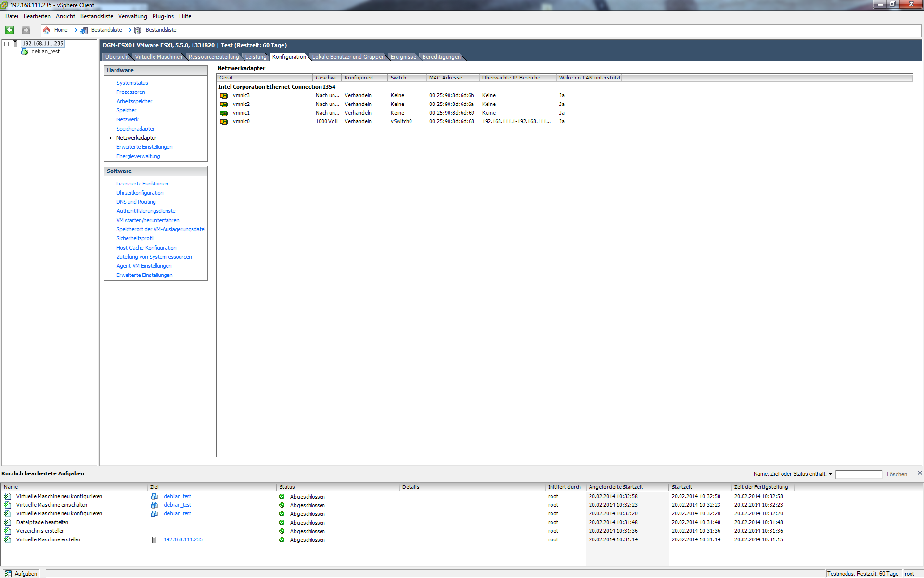This screenshot has height=578, width=924.
Task: Collapse the 192.168.111.235 tree node
Action: (x=7, y=44)
